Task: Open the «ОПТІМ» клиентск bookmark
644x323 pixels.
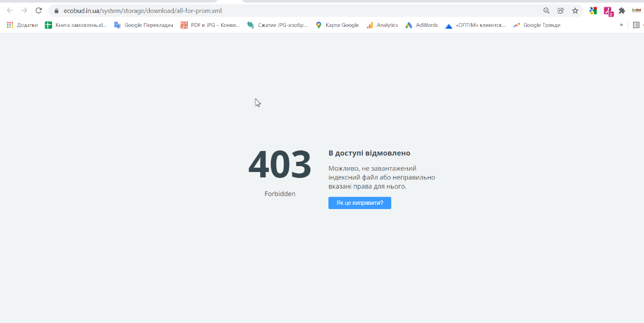Action: pos(475,25)
